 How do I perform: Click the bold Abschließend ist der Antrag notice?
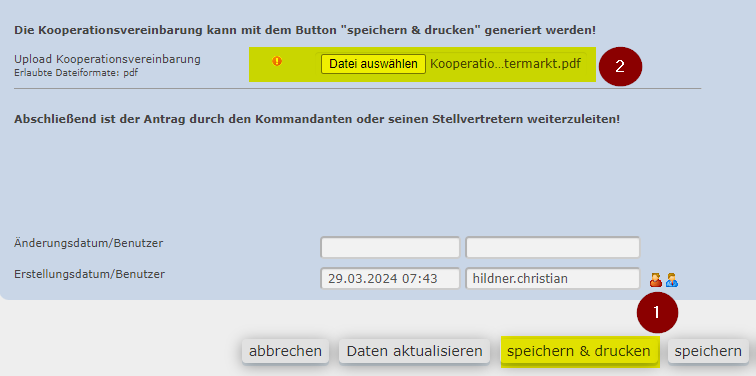(317, 119)
